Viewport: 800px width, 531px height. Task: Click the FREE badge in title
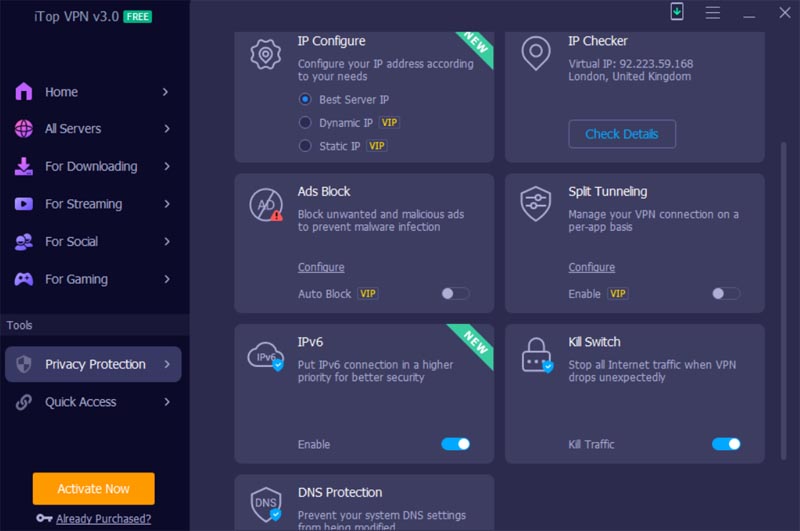click(x=138, y=17)
